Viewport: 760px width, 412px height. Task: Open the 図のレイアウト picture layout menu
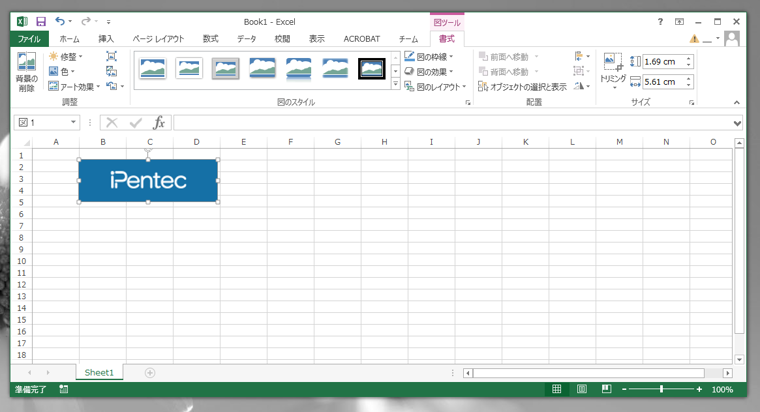click(435, 87)
